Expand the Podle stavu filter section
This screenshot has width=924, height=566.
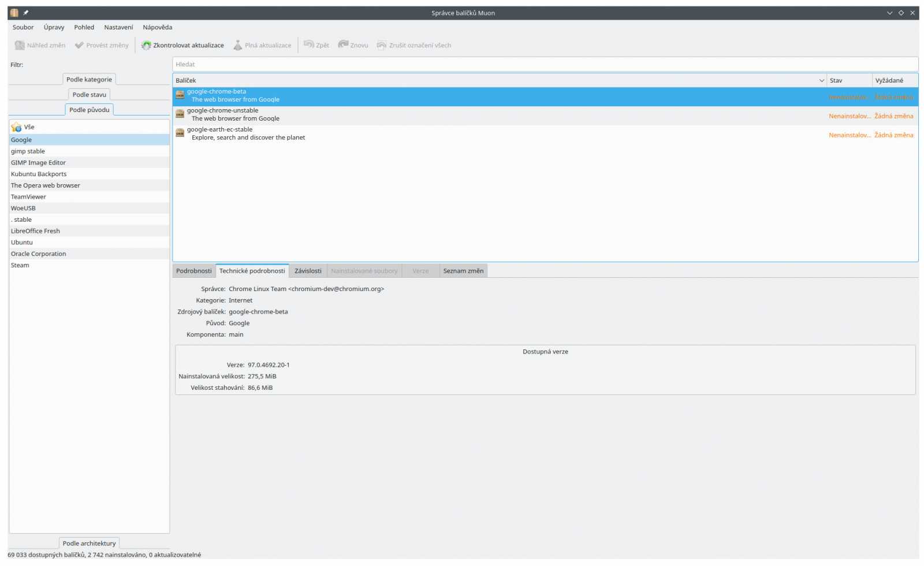90,95
